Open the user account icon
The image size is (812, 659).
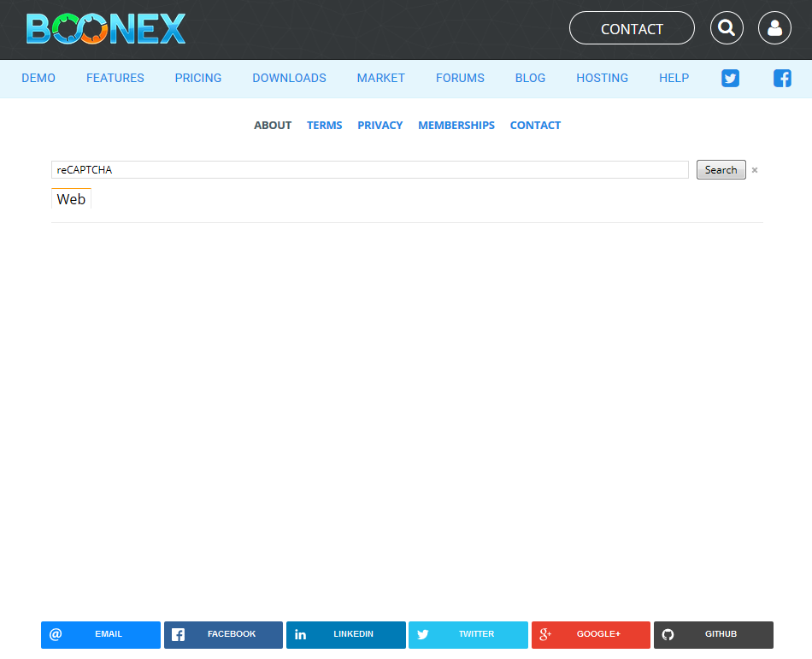click(774, 28)
